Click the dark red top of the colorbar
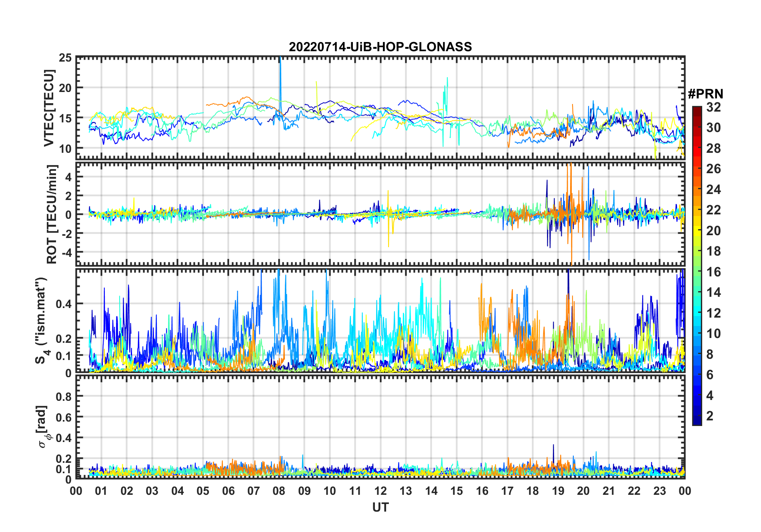The height and width of the screenshot is (532, 761). pos(697,110)
